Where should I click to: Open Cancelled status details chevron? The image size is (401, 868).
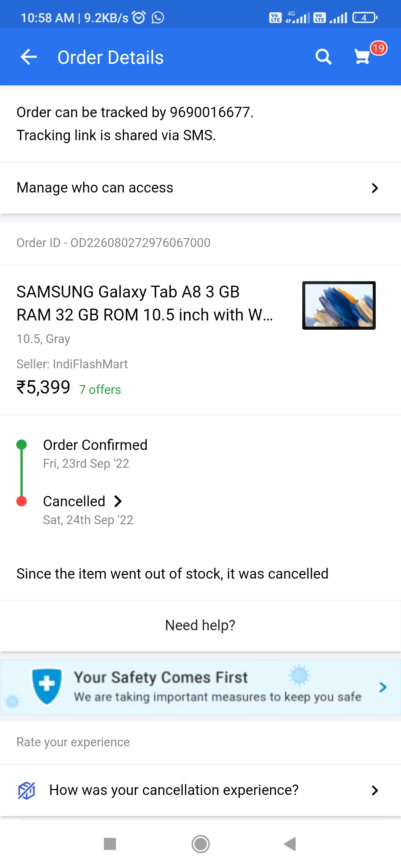click(118, 501)
